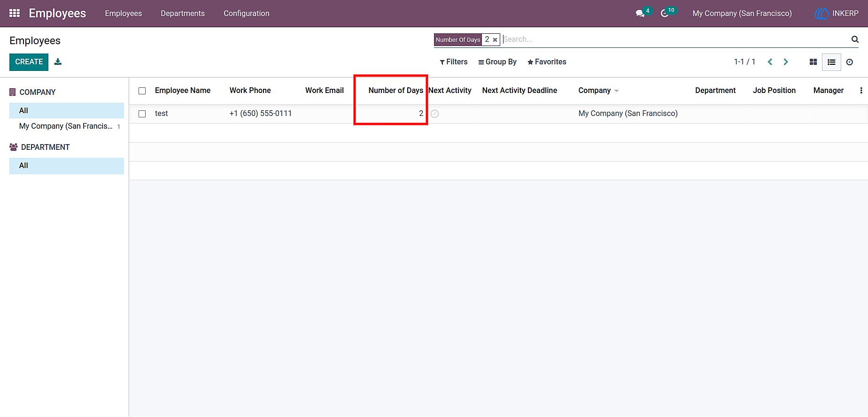Screen dimensions: 868x417
Task: Focus the Search input field
Action: tap(675, 39)
